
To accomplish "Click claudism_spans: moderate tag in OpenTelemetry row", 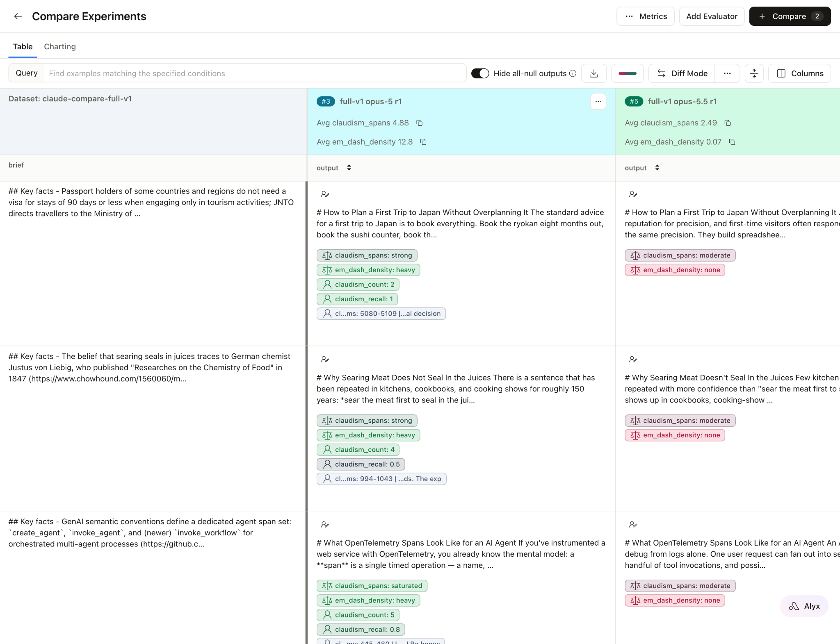I will (x=680, y=586).
